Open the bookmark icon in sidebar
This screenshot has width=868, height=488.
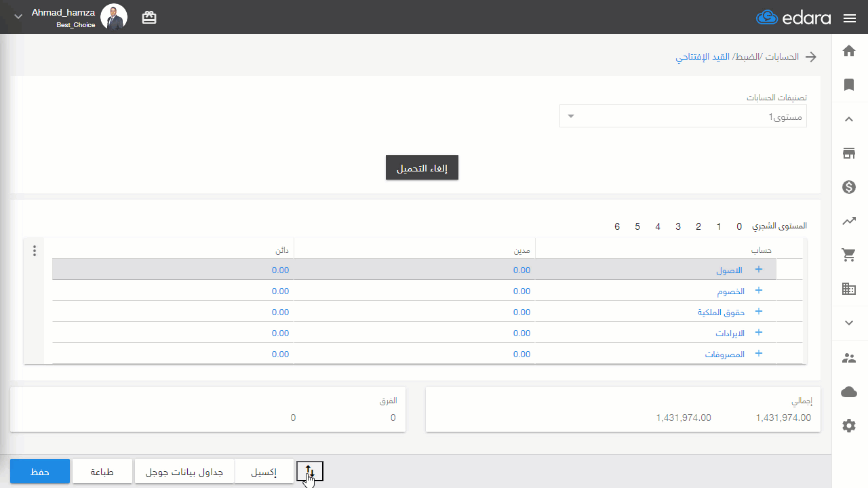pyautogui.click(x=849, y=85)
